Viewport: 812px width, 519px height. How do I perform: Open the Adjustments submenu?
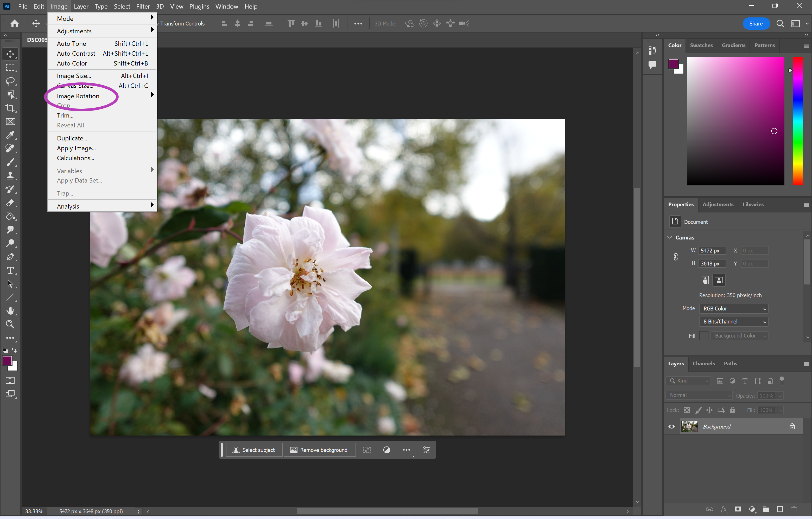102,31
